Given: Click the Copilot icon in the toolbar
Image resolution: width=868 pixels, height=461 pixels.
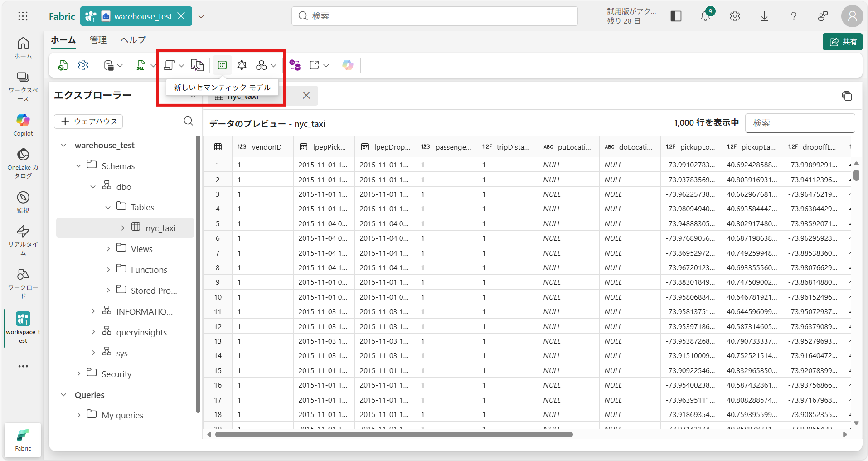Looking at the screenshot, I should [x=348, y=65].
